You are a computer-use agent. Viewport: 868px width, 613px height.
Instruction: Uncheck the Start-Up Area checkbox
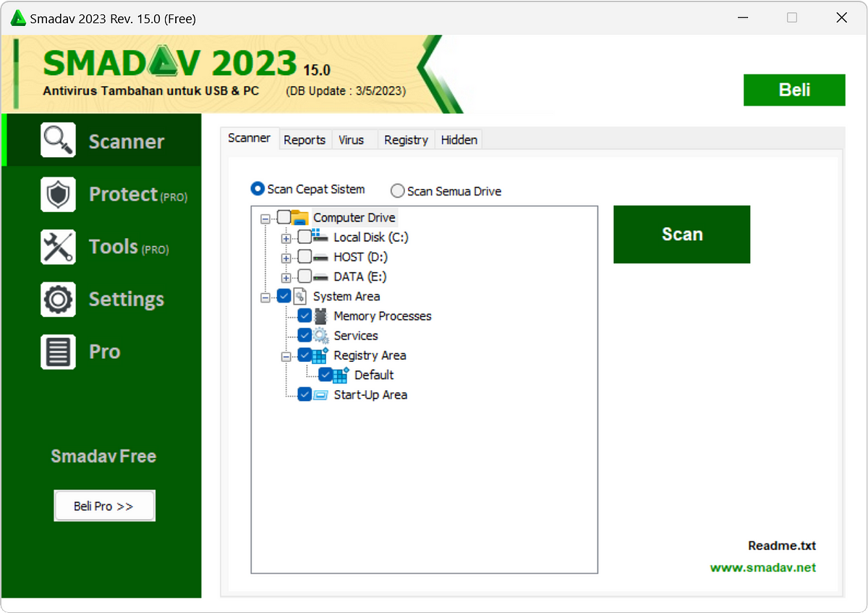coord(305,394)
